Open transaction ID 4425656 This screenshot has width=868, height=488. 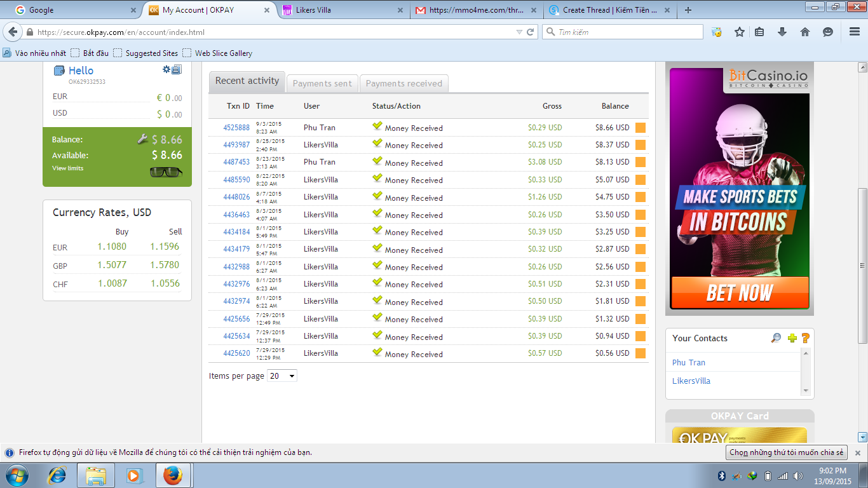[x=236, y=319]
